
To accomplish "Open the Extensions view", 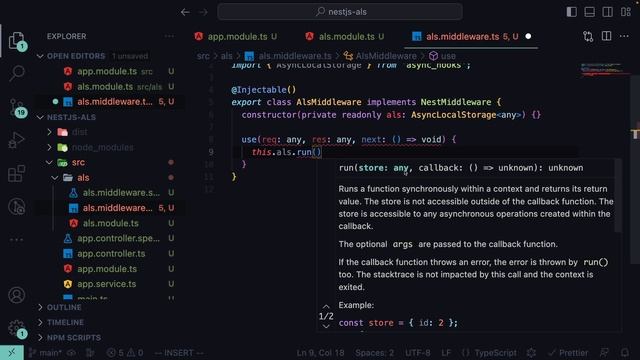I will click(x=16, y=173).
